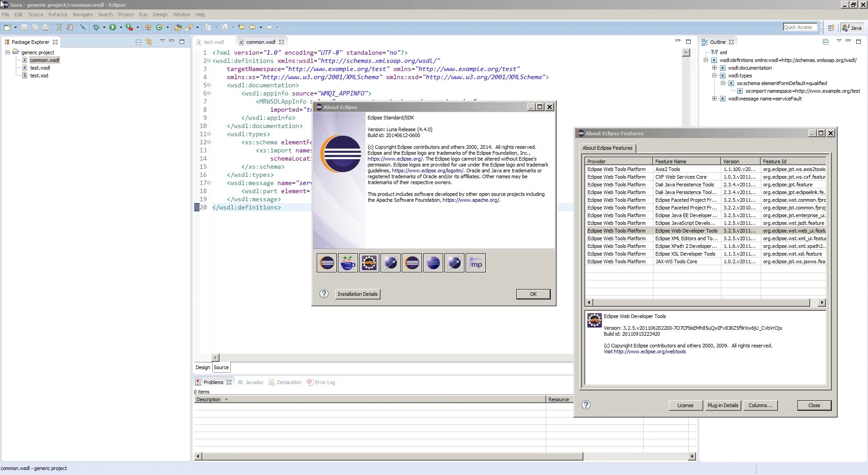Click the green Run button in toolbar
The width and height of the screenshot is (868, 475).
tap(113, 28)
